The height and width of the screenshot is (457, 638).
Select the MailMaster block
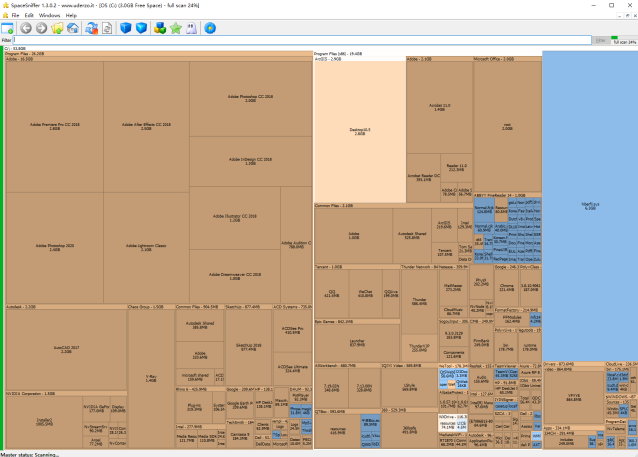pyautogui.click(x=453, y=288)
